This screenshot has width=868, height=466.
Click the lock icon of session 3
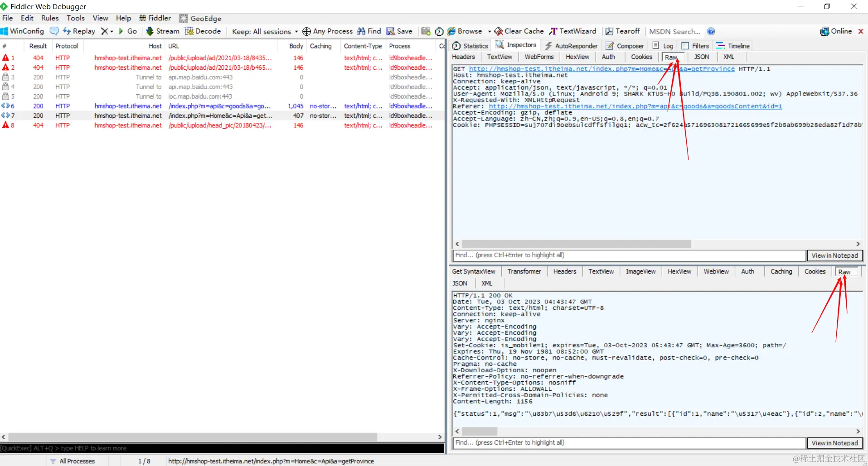coord(5,77)
